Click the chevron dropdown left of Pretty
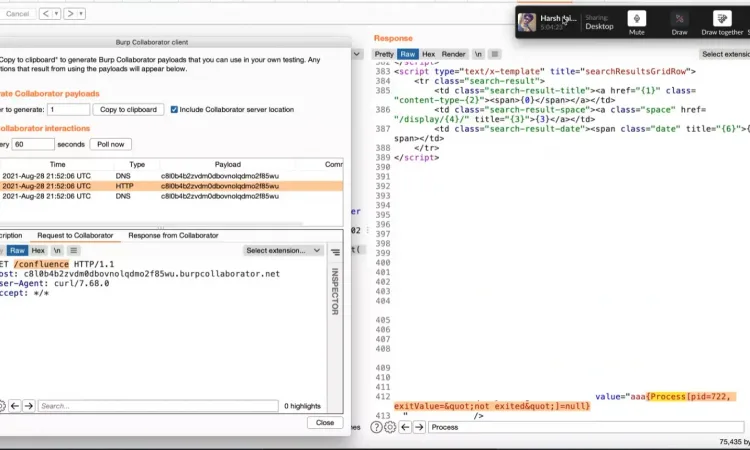The width and height of the screenshot is (750, 450). [x=357, y=55]
